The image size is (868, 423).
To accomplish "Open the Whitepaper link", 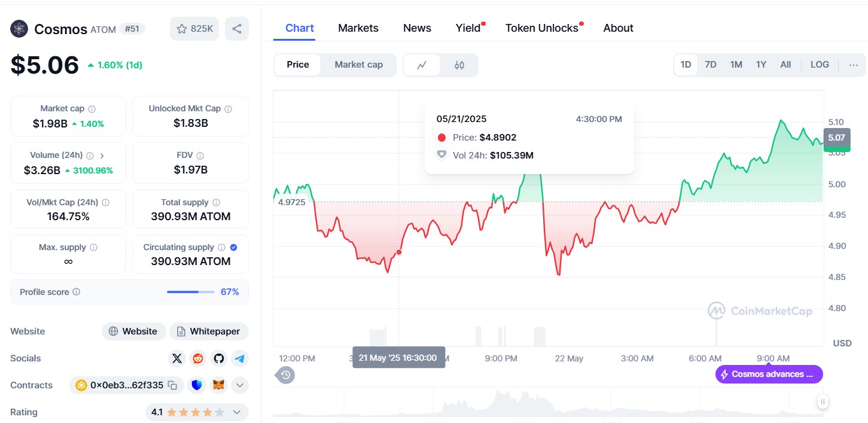I will point(209,331).
